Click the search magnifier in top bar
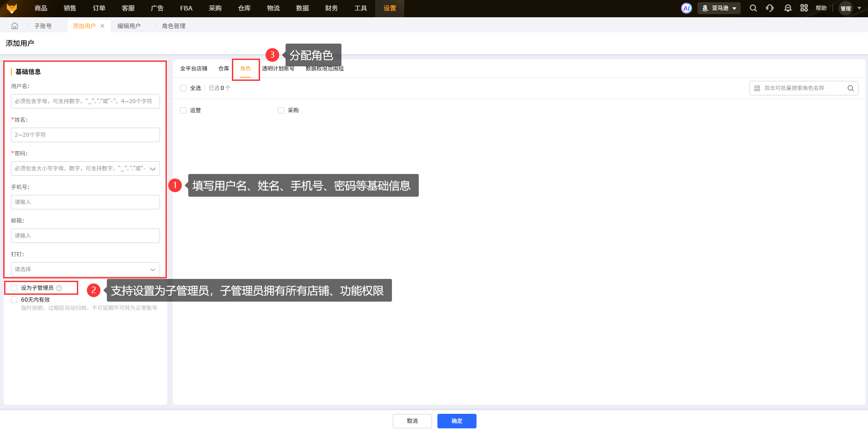 [x=753, y=8]
